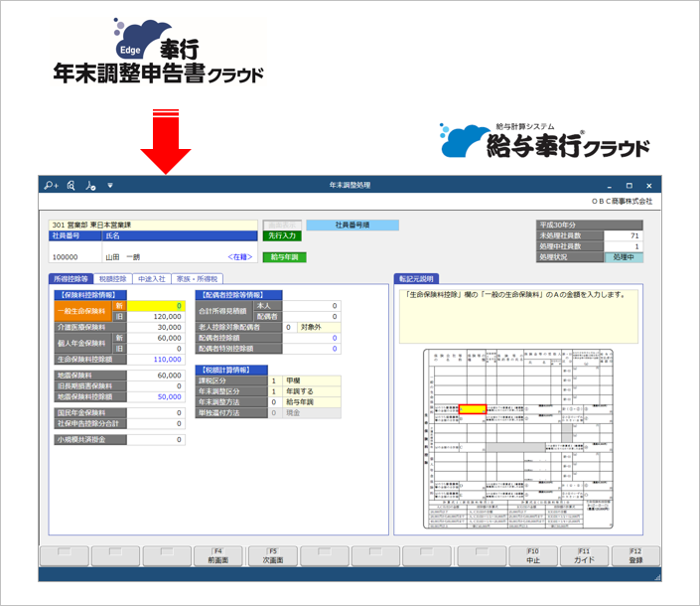Click the yellow 一般生命保険料 新 input field
Viewport: 700px width, 606px height.
point(156,306)
